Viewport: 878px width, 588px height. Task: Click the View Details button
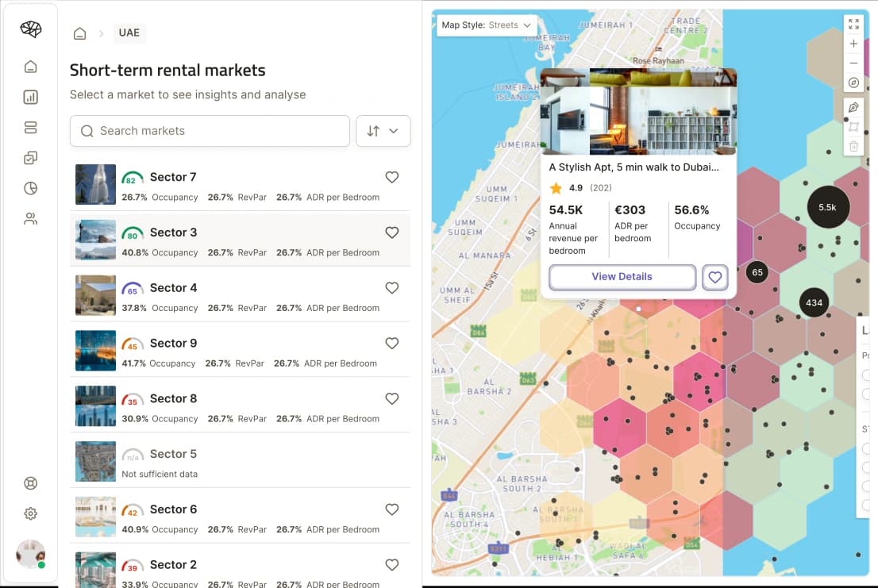(622, 277)
